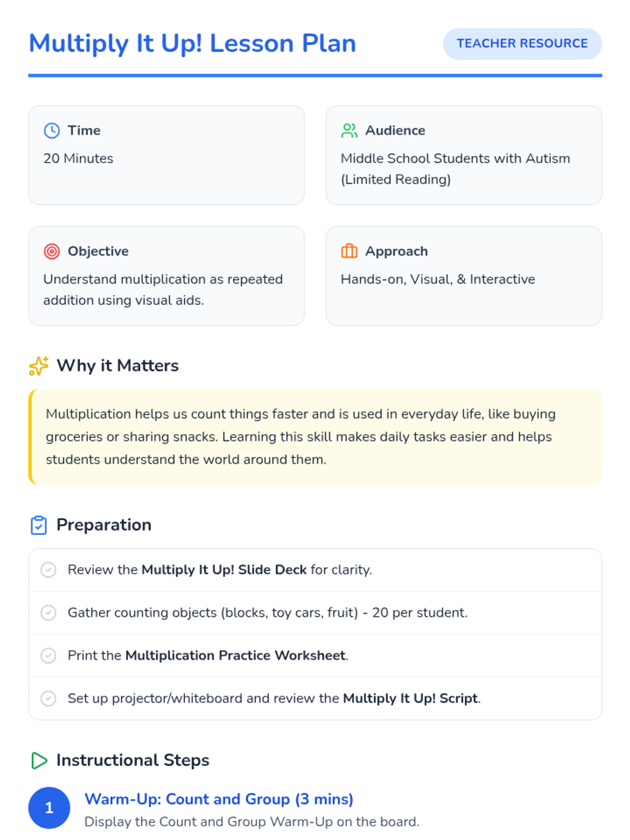This screenshot has width=630, height=840.
Task: Click the sparkle icon next to Why it Matters
Action: (39, 366)
